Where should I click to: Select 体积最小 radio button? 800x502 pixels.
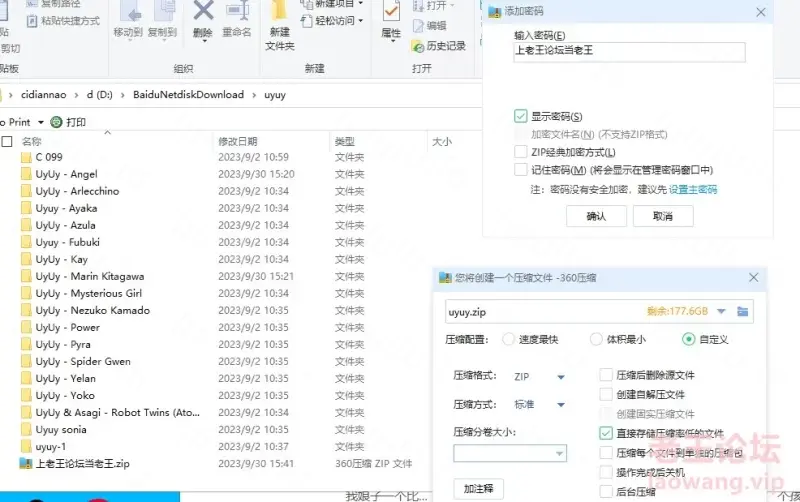pyautogui.click(x=596, y=339)
